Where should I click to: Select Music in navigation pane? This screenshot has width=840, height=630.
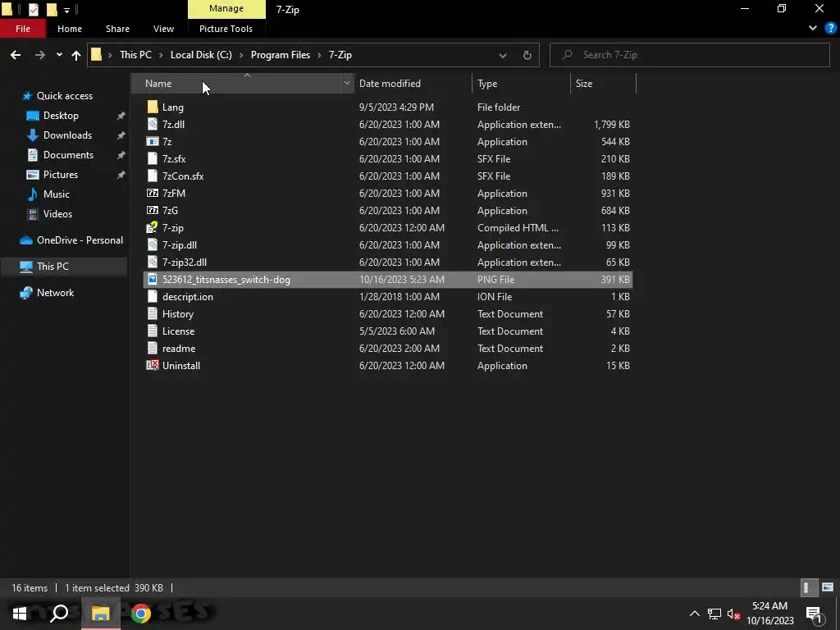tap(57, 194)
